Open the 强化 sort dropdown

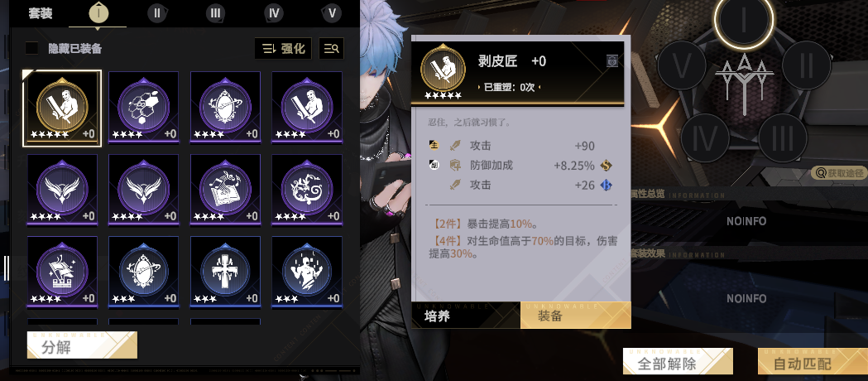[x=283, y=49]
